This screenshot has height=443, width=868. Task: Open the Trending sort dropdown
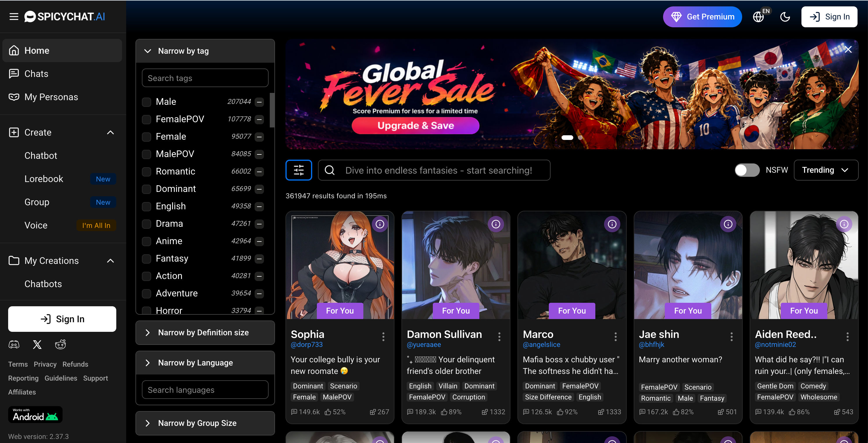pyautogui.click(x=826, y=170)
